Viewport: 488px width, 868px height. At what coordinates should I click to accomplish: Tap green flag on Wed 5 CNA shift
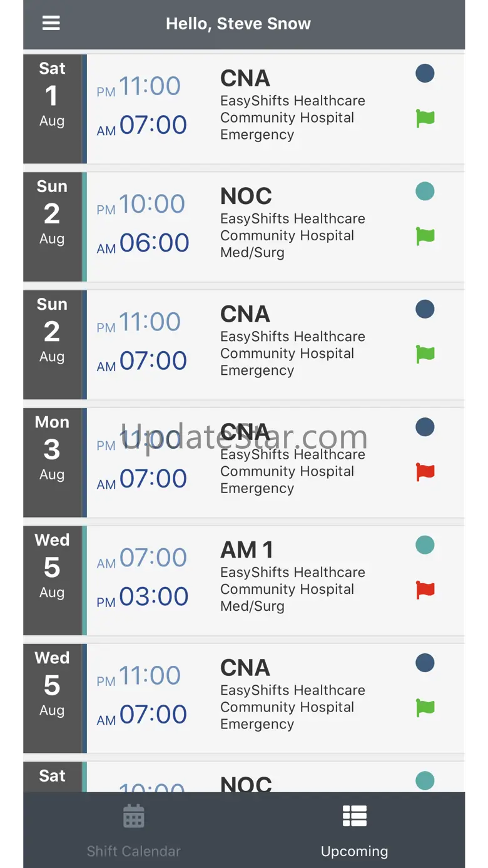425,708
